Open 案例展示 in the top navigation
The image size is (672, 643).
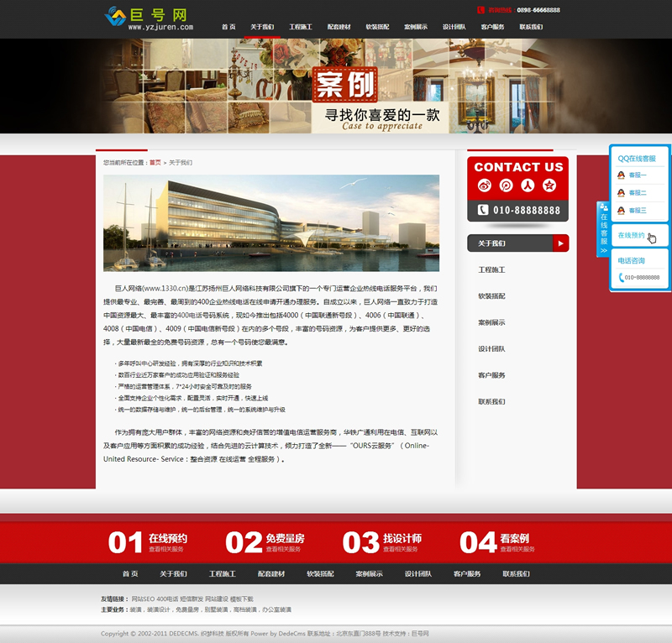tap(415, 27)
